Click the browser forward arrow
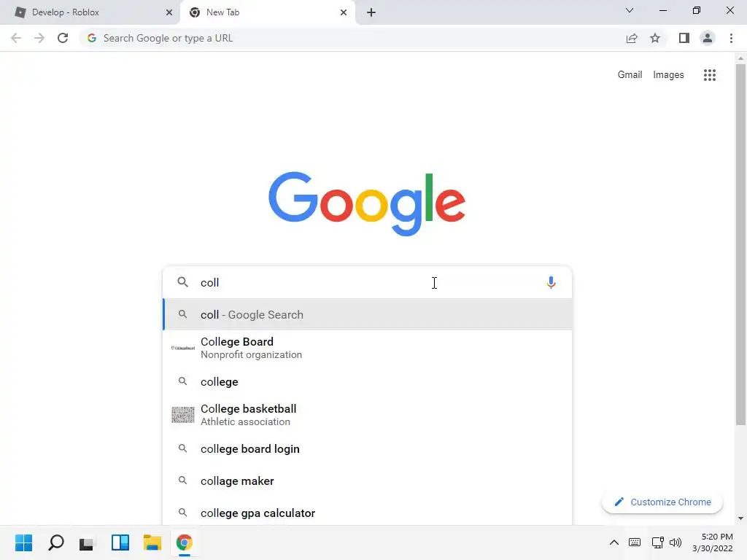 pos(39,38)
